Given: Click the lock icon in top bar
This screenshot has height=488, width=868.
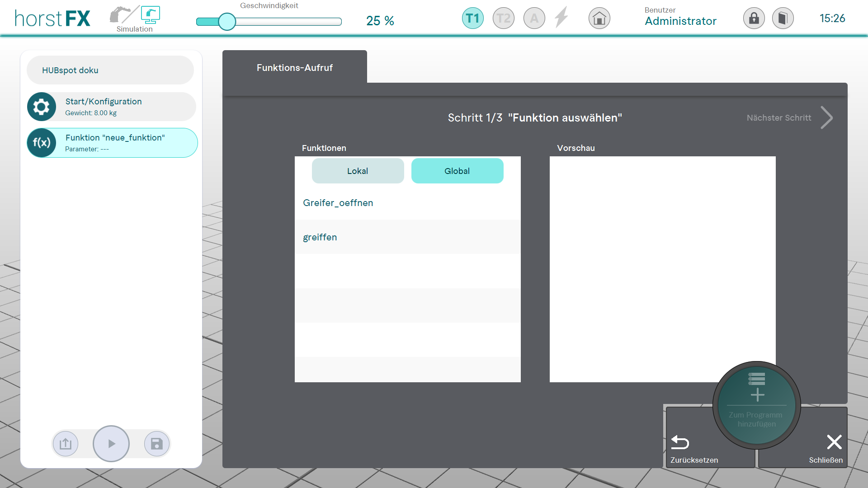Looking at the screenshot, I should (x=754, y=19).
